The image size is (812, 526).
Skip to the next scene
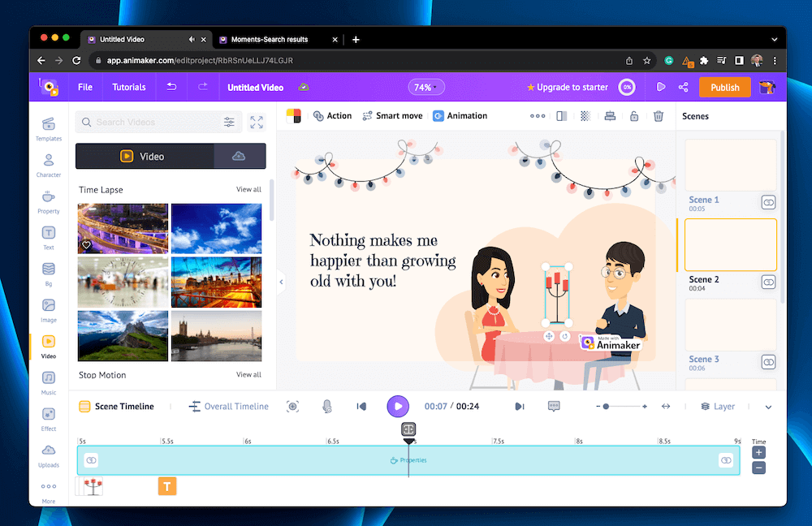[x=520, y=407]
